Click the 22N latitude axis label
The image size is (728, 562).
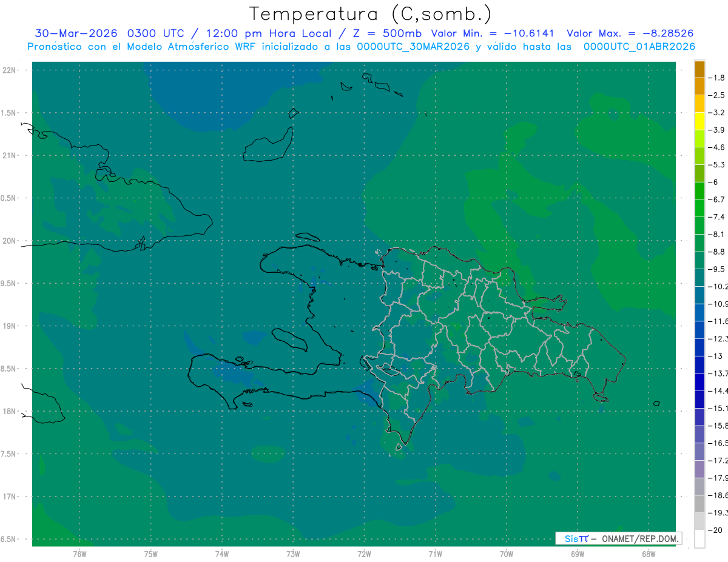[10, 70]
